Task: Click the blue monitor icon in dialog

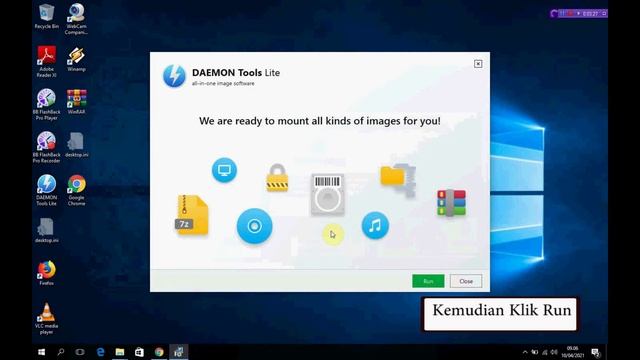Action: 224,170
